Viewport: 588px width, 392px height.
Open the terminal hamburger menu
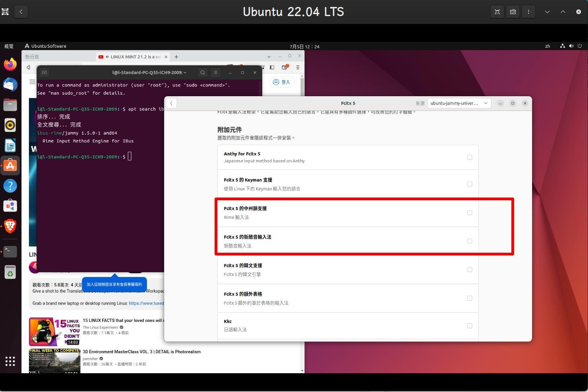[215, 72]
